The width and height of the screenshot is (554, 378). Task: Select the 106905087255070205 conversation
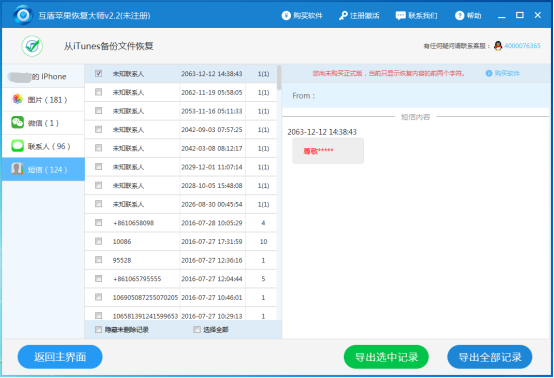pos(181,297)
